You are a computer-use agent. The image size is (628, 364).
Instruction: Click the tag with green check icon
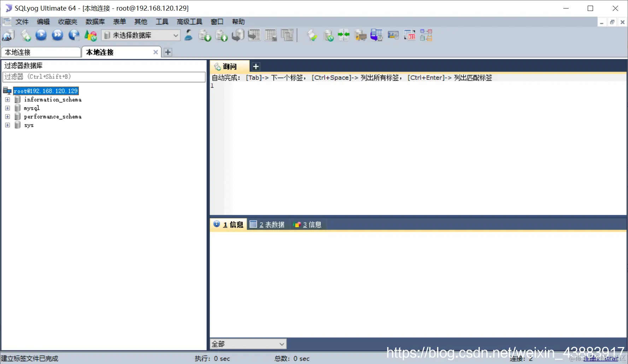(312, 35)
